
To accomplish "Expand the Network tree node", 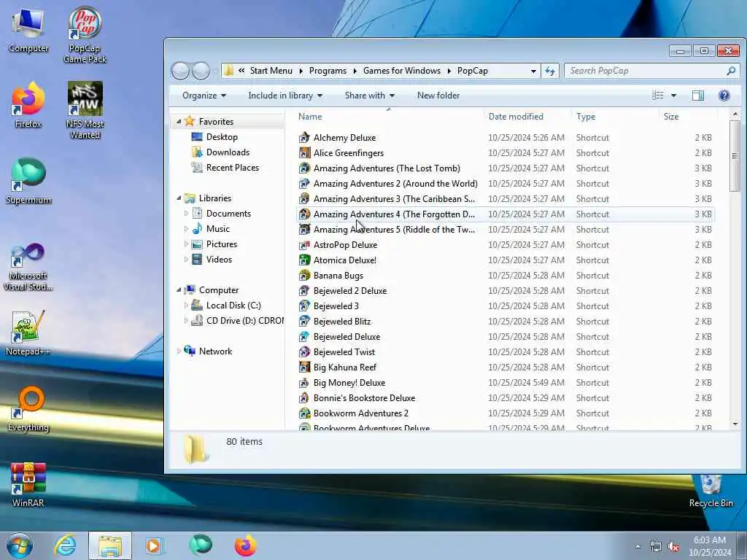I will 179,351.
